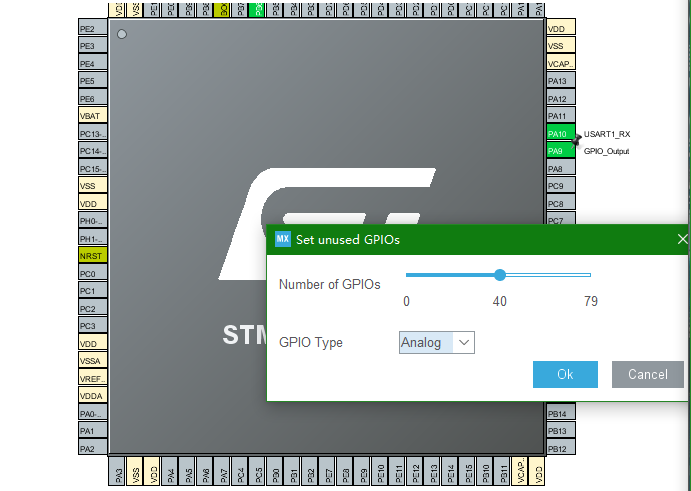Select pin PE8 on the chip
Image resolution: width=691 pixels, height=491 pixels.
tap(345, 471)
